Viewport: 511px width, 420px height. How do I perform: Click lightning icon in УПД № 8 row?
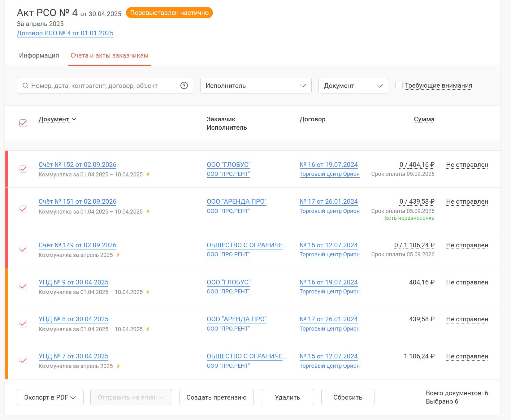pos(148,329)
